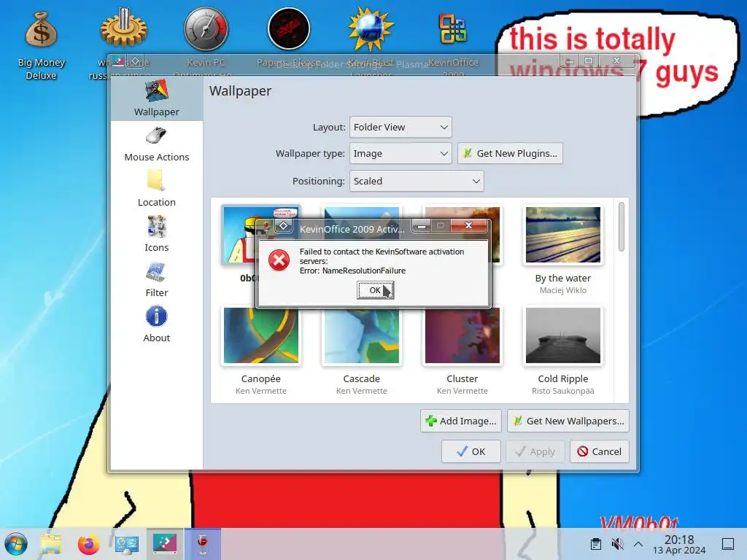
Task: Open Papers Please desktop icon
Action: click(289, 29)
